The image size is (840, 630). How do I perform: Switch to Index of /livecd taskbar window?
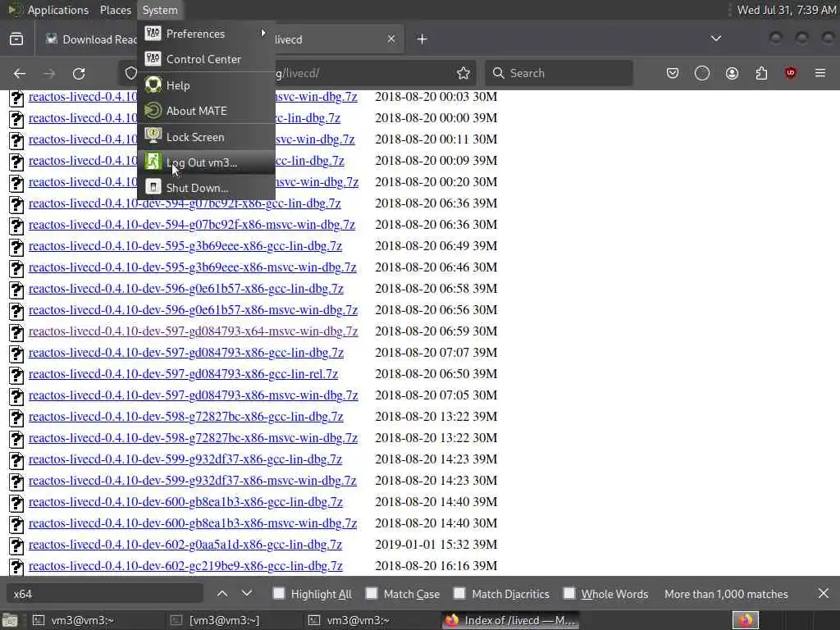click(511, 620)
